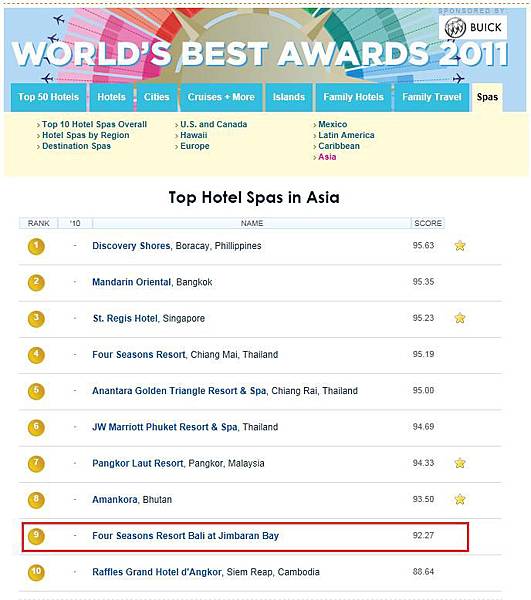Switch to the Islands tab

(289, 98)
